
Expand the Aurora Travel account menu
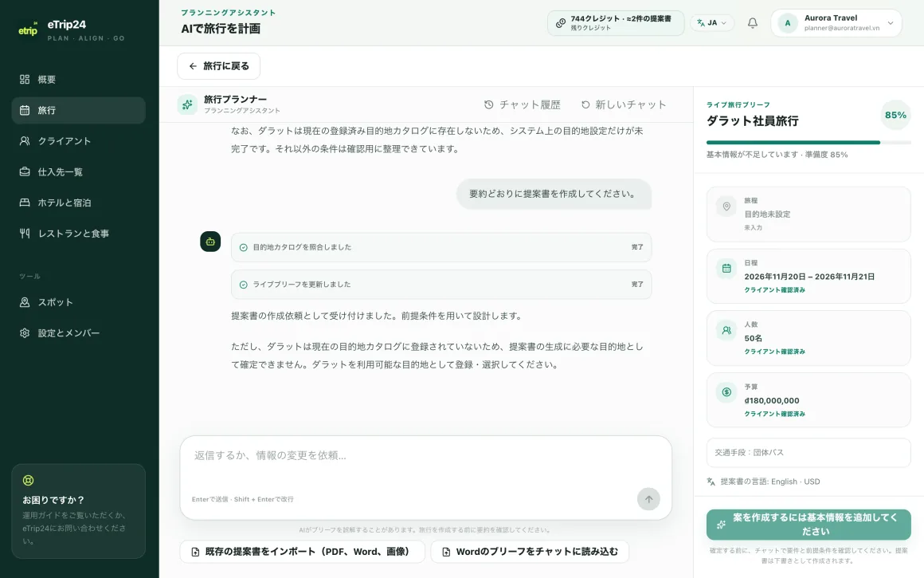click(836, 23)
